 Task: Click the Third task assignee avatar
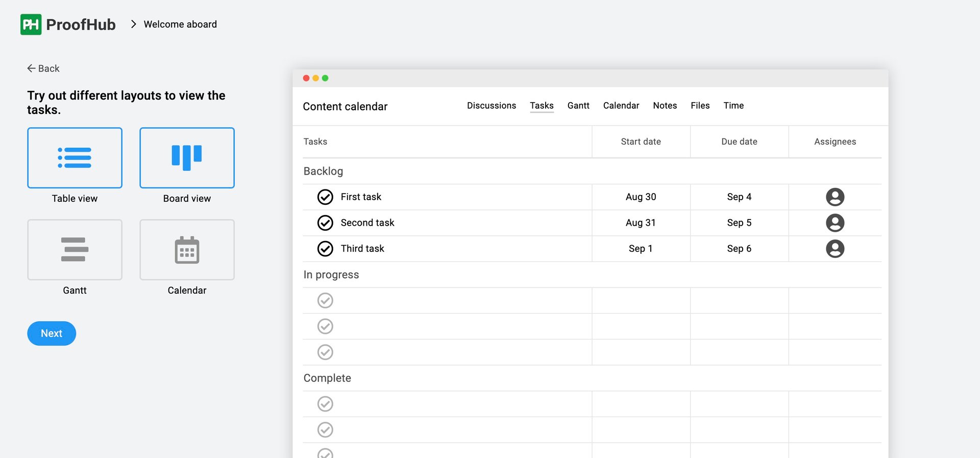[835, 249]
